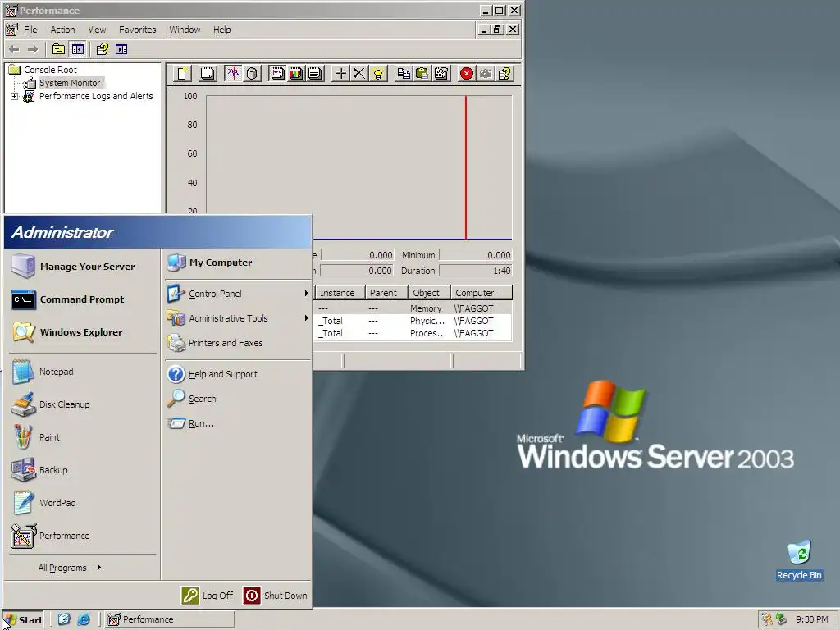Open the Window menu

(x=185, y=30)
